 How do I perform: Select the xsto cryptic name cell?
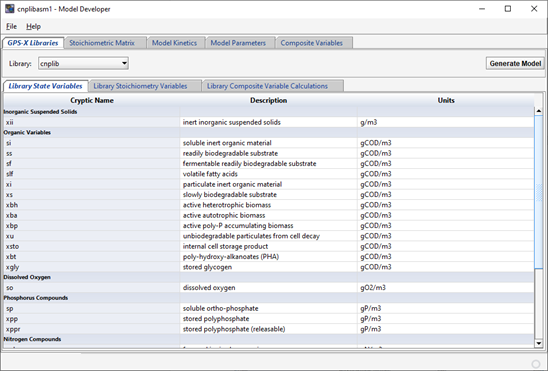coord(92,246)
